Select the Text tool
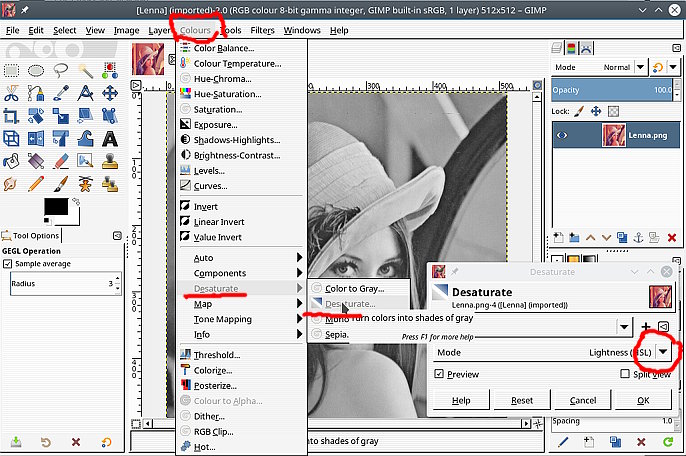This screenshot has height=456, width=686. point(110,139)
